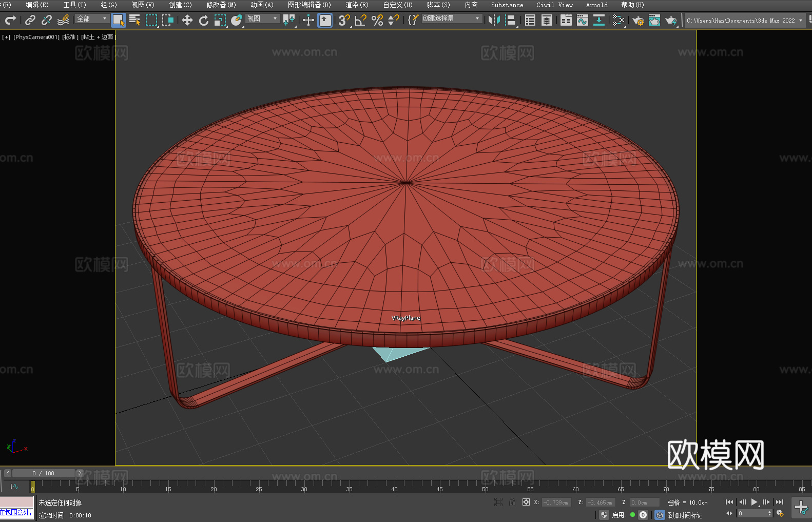Click Use Pivot Point Center icon
The image size is (812, 522).
pos(289,20)
